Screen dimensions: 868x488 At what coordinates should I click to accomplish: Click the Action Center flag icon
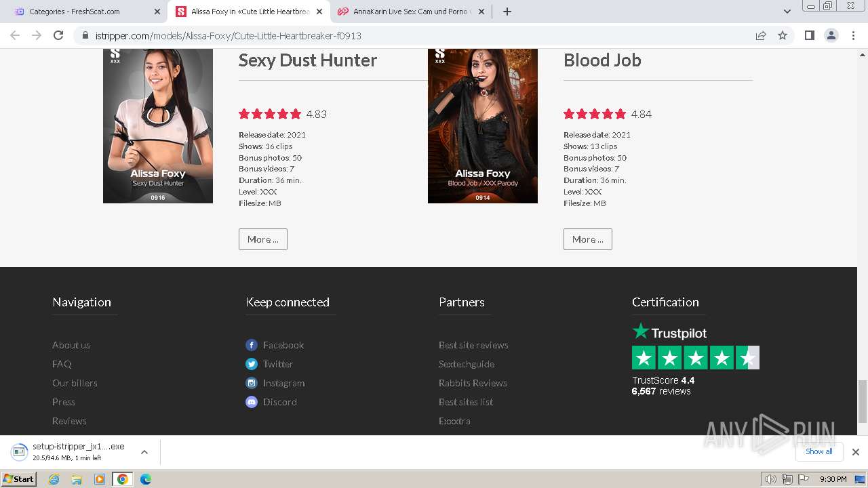tap(802, 479)
